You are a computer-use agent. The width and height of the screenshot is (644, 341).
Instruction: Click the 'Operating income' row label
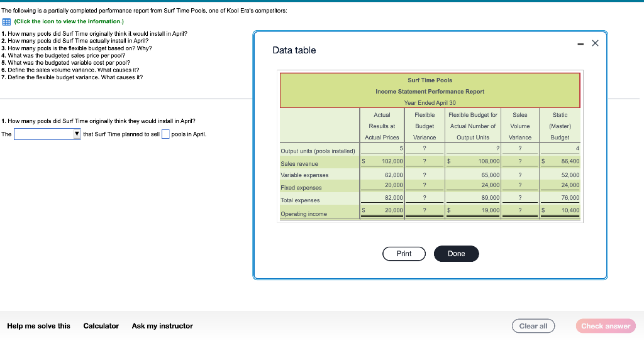pyautogui.click(x=304, y=214)
